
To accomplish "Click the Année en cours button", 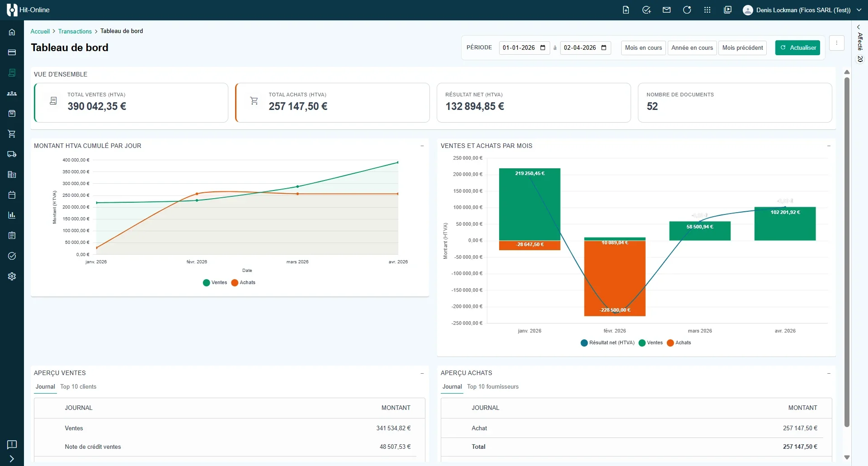I will tap(692, 48).
